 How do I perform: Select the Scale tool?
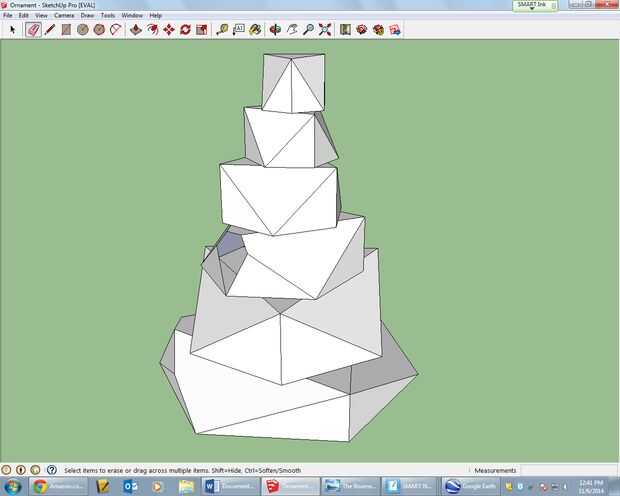click(x=202, y=30)
